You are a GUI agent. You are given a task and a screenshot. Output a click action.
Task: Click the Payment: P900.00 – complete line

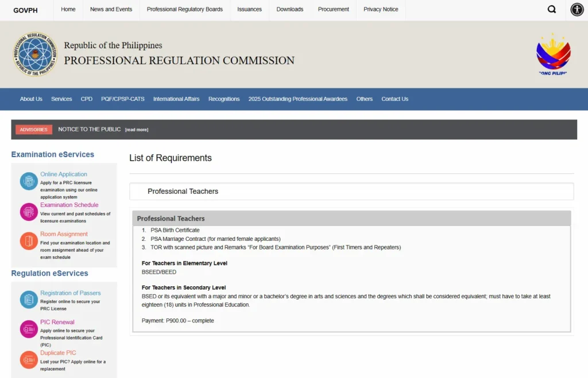(x=178, y=321)
